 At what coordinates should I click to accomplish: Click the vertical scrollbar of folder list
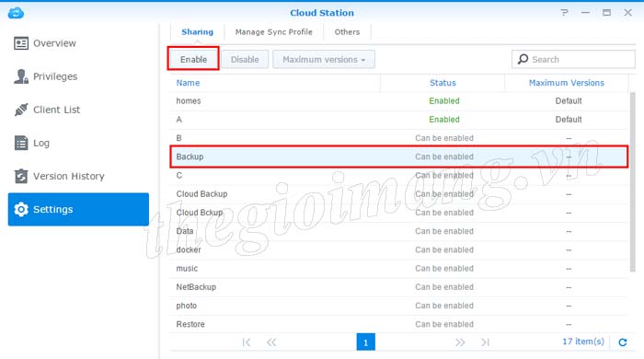(x=633, y=182)
